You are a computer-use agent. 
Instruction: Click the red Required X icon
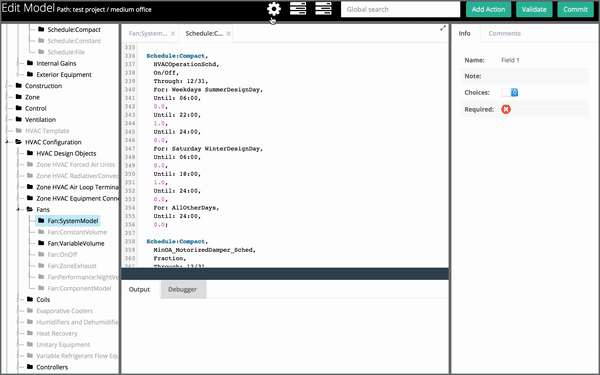tap(506, 109)
